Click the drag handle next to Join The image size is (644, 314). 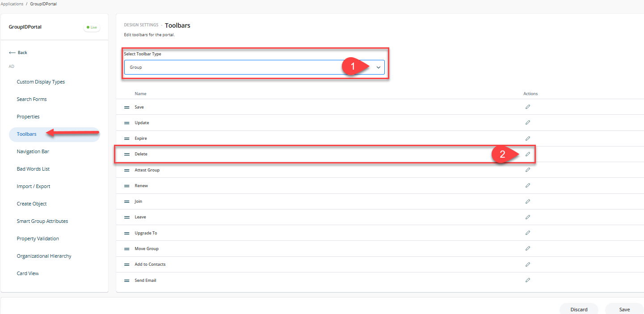127,201
